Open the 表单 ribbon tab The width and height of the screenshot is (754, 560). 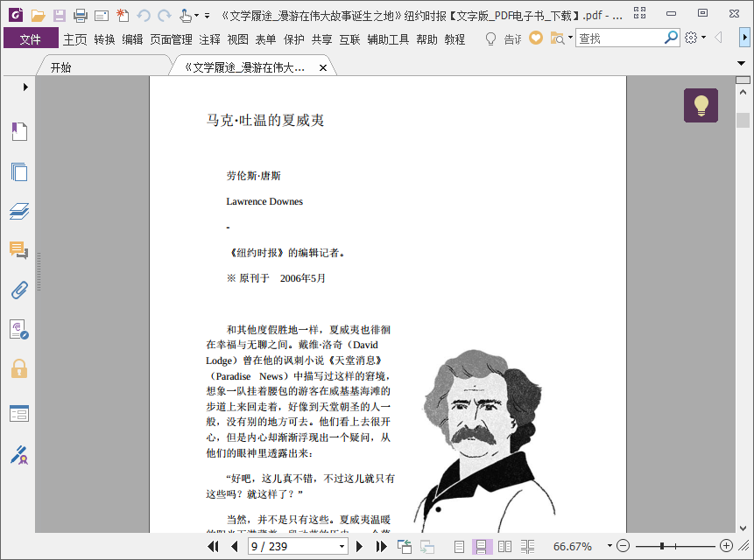click(265, 39)
